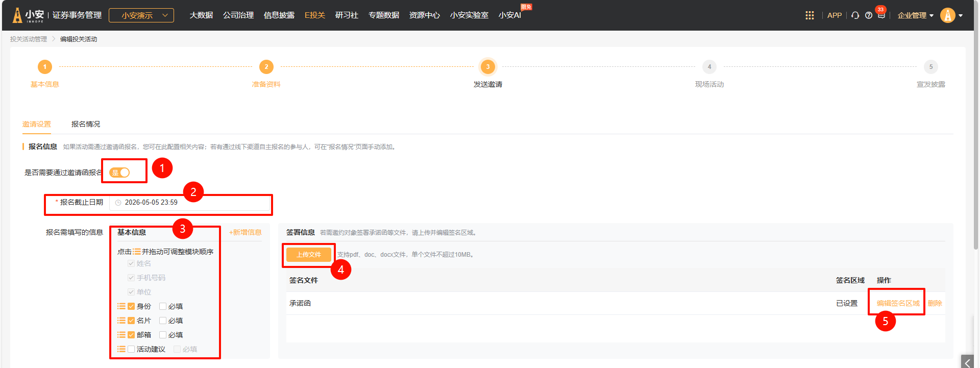The image size is (980, 368).
Task: Click step 3 发送邀请 circle
Action: (x=488, y=67)
